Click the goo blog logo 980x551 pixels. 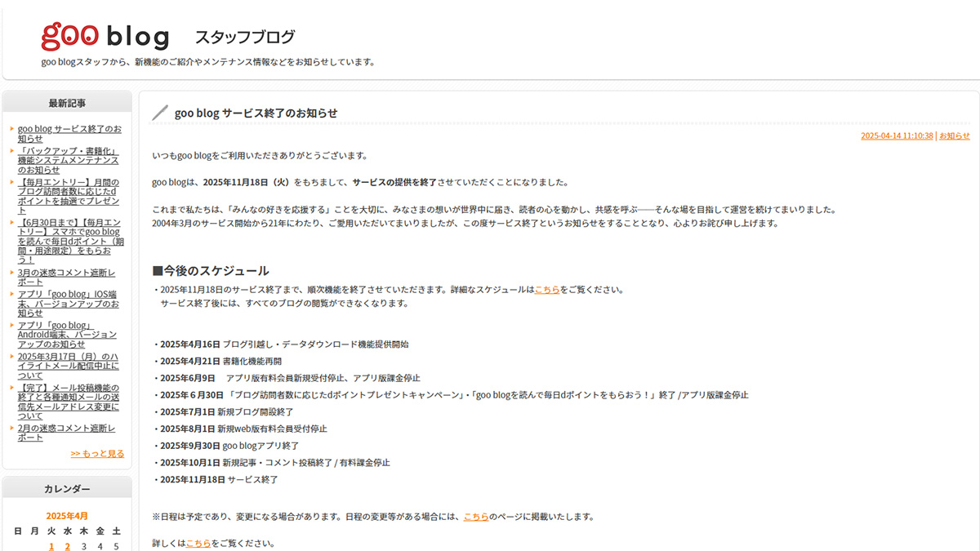coord(105,36)
